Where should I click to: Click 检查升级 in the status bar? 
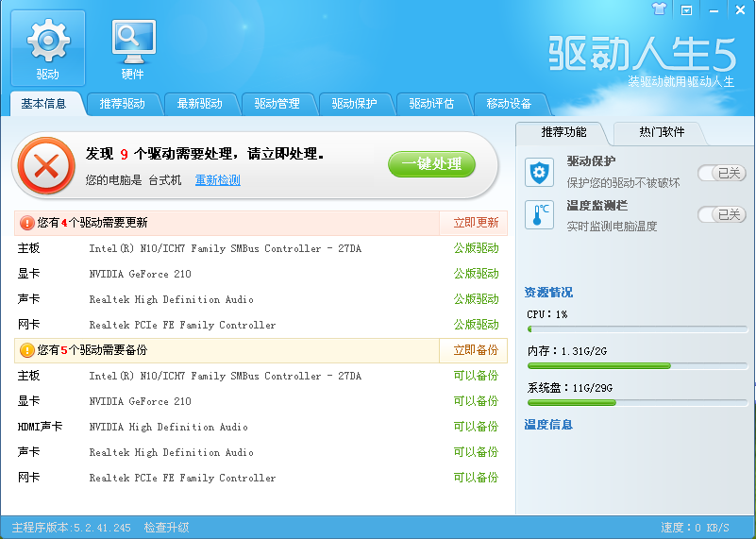[166, 528]
